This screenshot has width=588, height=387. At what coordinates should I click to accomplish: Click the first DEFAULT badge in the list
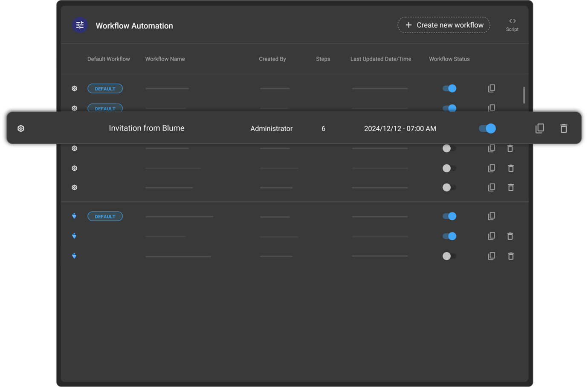[x=105, y=89]
